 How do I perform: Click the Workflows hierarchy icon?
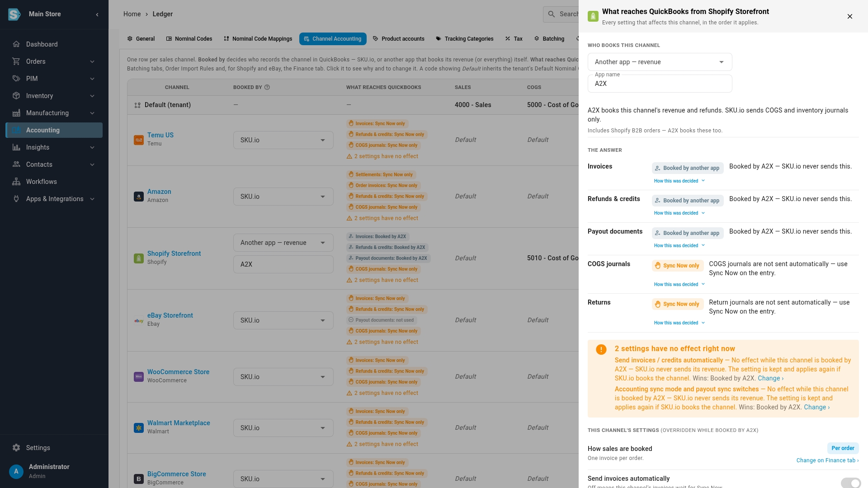(16, 182)
